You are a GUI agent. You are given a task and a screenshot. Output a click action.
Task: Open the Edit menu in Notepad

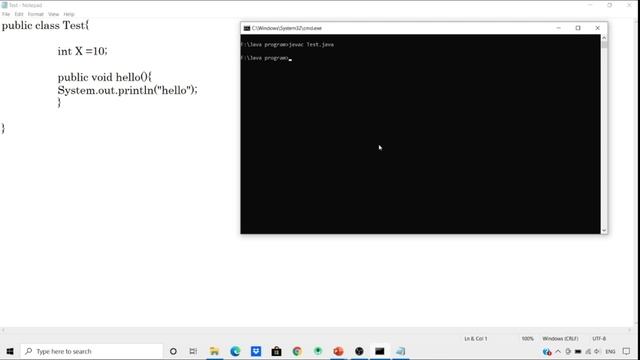click(19, 14)
